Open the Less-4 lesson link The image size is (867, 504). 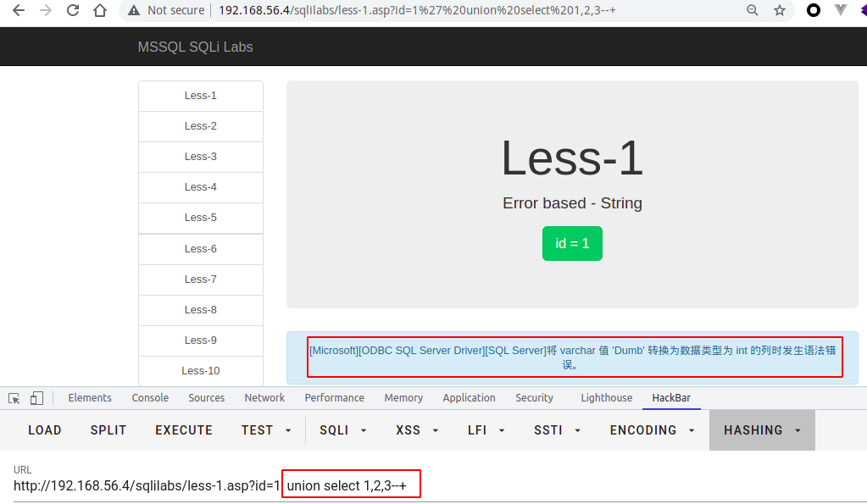coord(201,187)
